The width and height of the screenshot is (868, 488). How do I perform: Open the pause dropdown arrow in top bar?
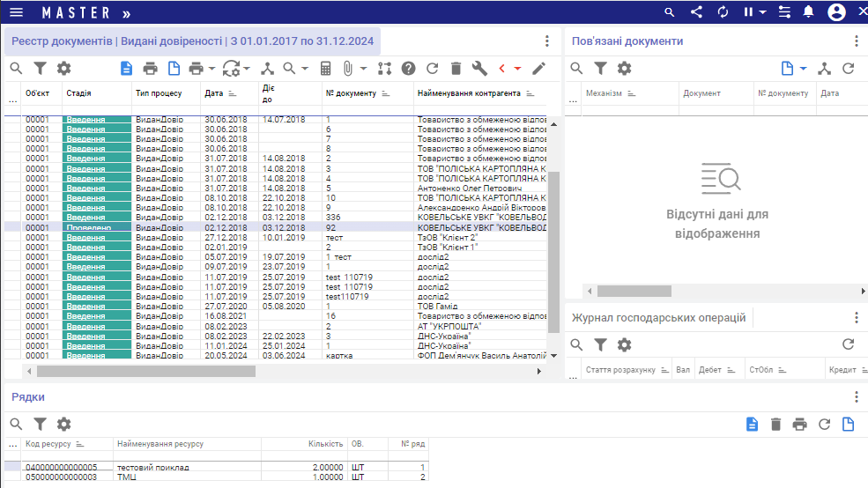click(761, 12)
